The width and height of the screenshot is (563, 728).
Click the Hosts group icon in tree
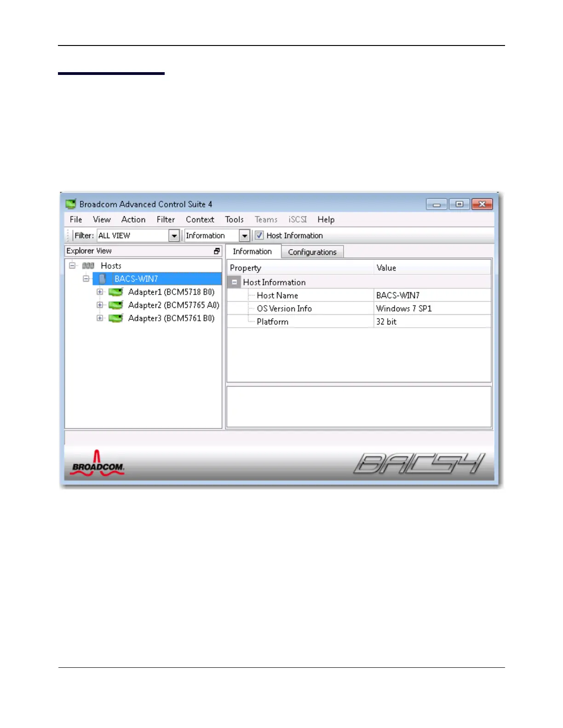click(88, 266)
